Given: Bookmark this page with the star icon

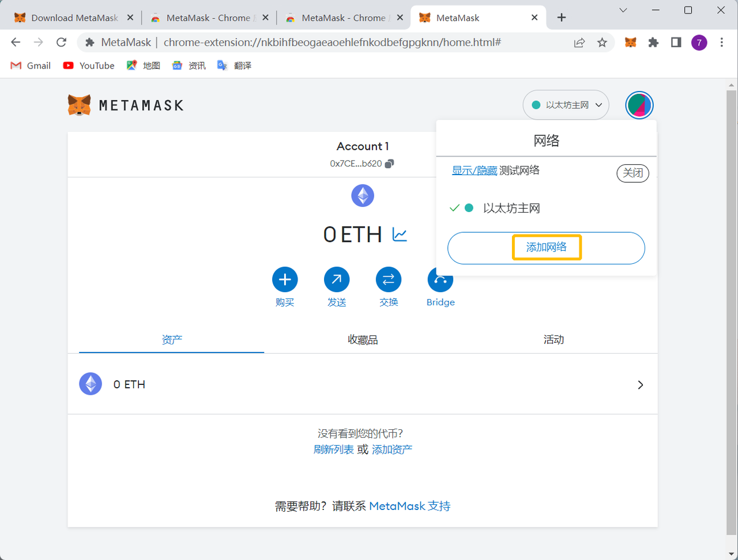Looking at the screenshot, I should [602, 42].
